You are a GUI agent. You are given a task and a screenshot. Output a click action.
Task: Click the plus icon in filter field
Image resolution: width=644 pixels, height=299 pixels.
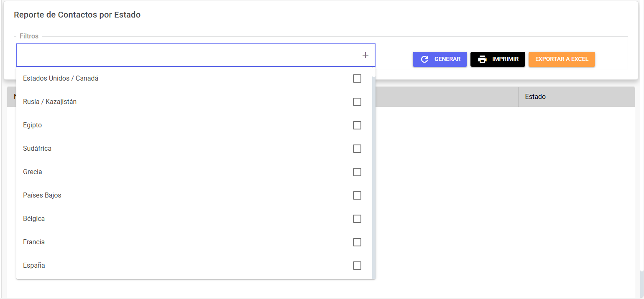(x=365, y=55)
